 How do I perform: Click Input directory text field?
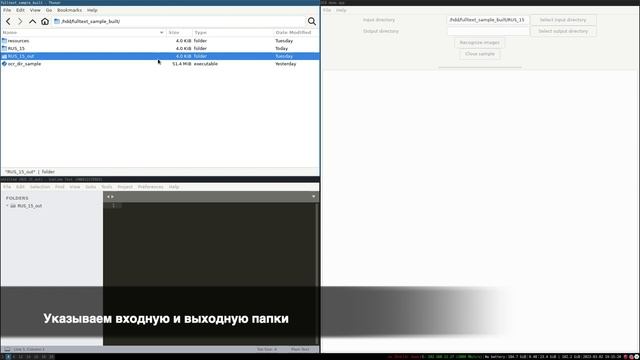pyautogui.click(x=488, y=20)
